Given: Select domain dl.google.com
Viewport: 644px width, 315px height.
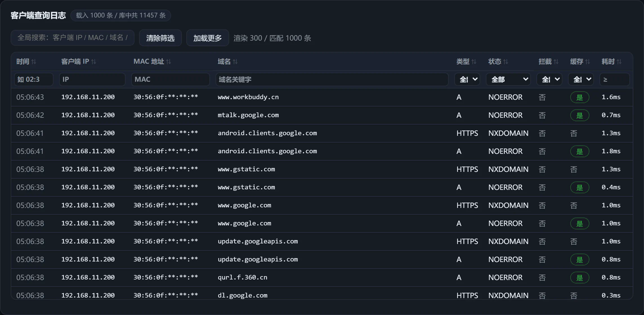Looking at the screenshot, I should (242, 296).
